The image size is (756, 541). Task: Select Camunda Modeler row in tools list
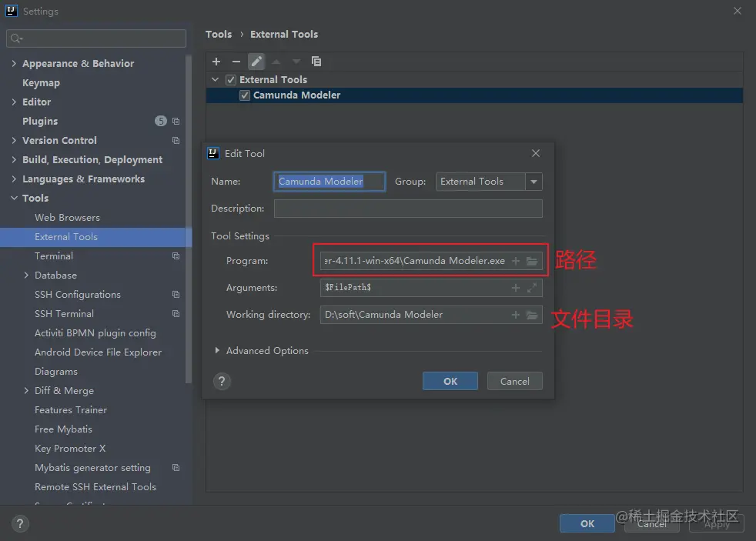474,95
